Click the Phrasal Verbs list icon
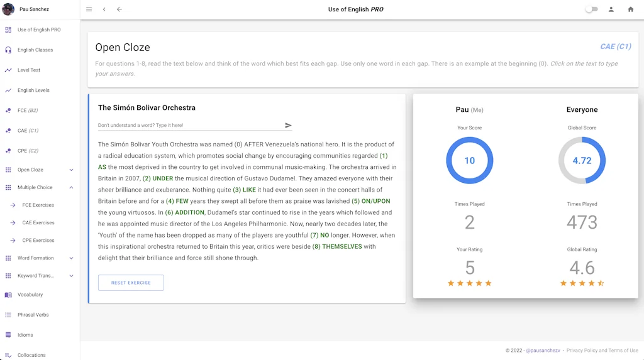Image resolution: width=644 pixels, height=360 pixels. click(x=8, y=314)
